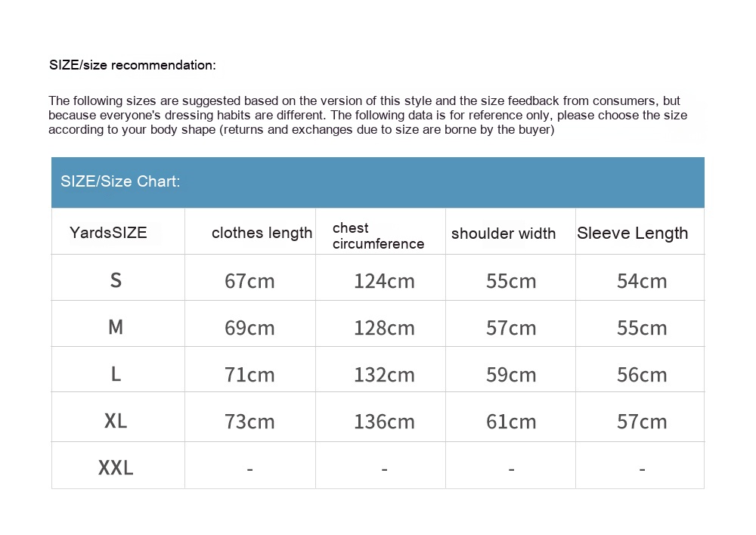Select the shoulder width column header

[x=503, y=233]
